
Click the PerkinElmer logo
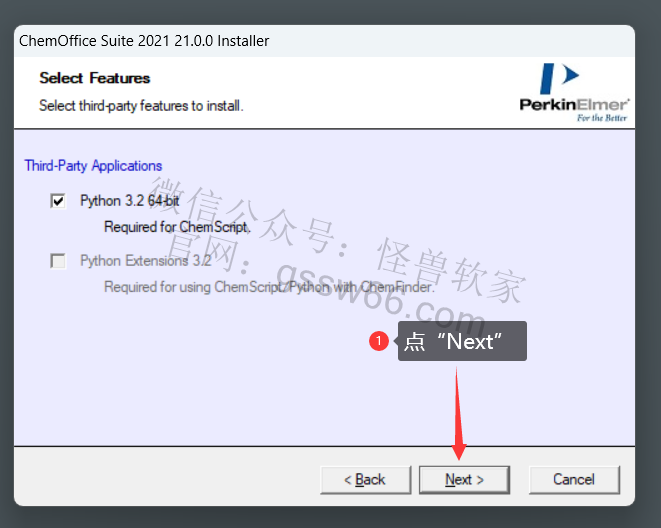574,93
